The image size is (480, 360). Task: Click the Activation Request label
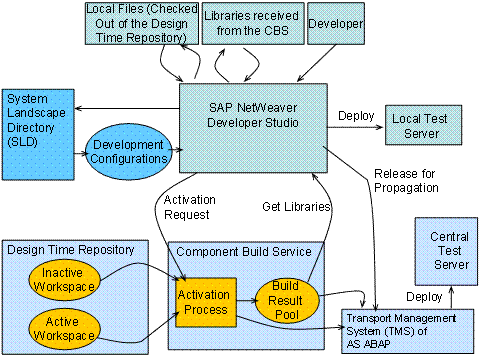pyautogui.click(x=190, y=207)
